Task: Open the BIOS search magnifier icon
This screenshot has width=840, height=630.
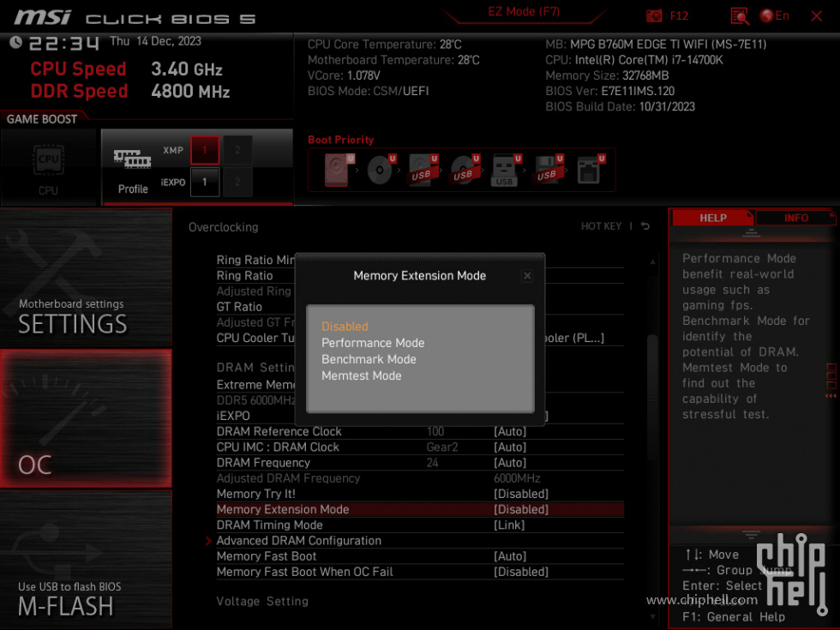Action: (x=740, y=16)
